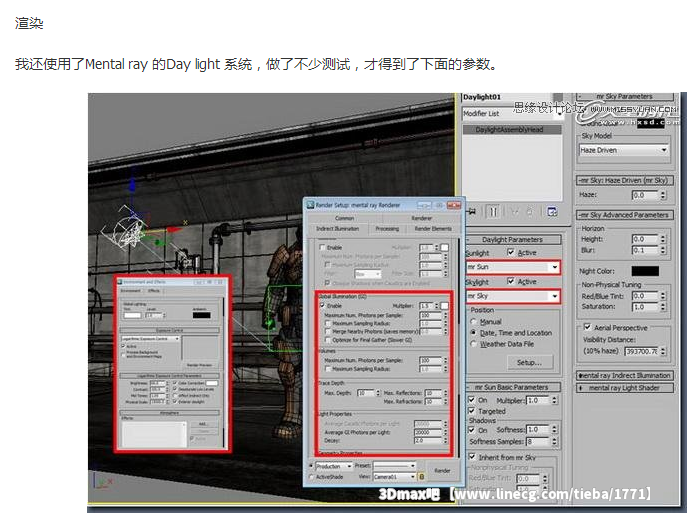
Task: Switch to Processing tab
Action: pos(387,229)
